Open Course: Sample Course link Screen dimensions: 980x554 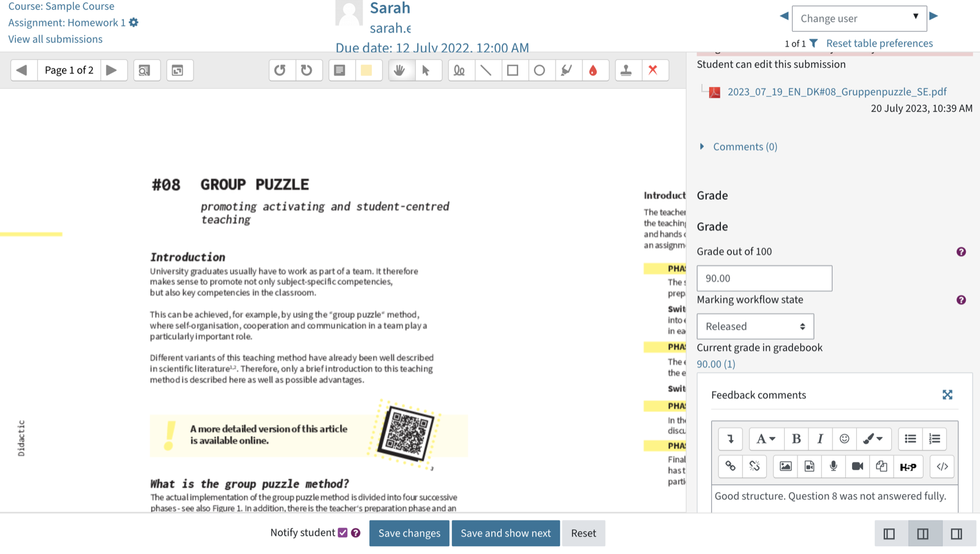pos(61,6)
